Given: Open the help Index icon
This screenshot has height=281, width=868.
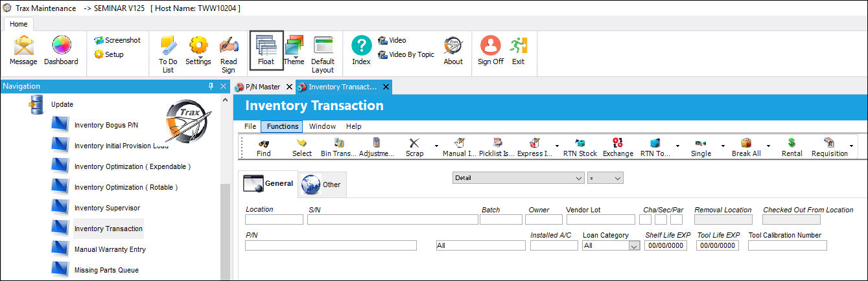Looking at the screenshot, I should tap(361, 51).
